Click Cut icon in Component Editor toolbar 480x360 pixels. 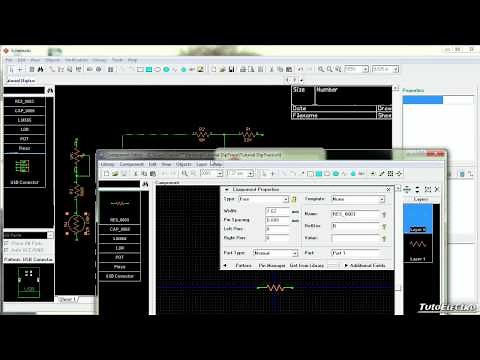tap(135, 173)
